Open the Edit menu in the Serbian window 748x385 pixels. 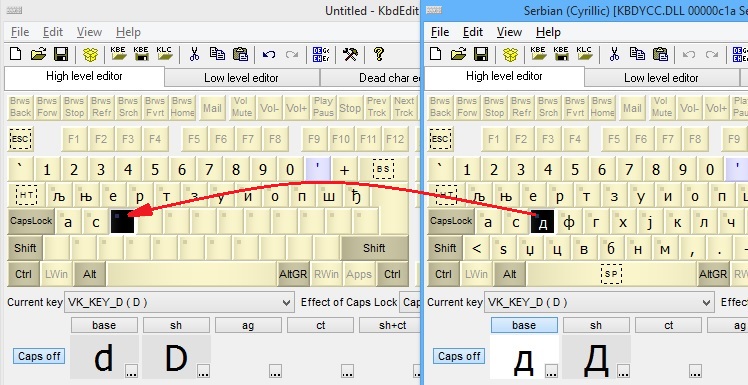pyautogui.click(x=473, y=32)
